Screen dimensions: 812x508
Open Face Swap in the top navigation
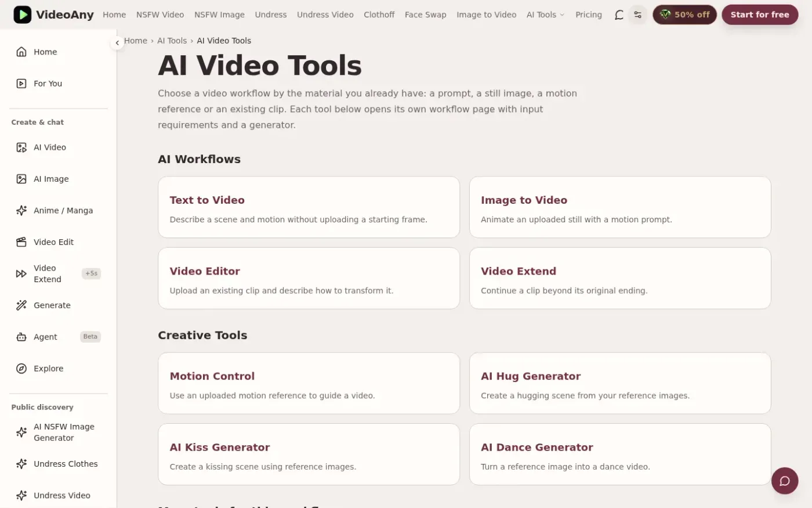[426, 15]
